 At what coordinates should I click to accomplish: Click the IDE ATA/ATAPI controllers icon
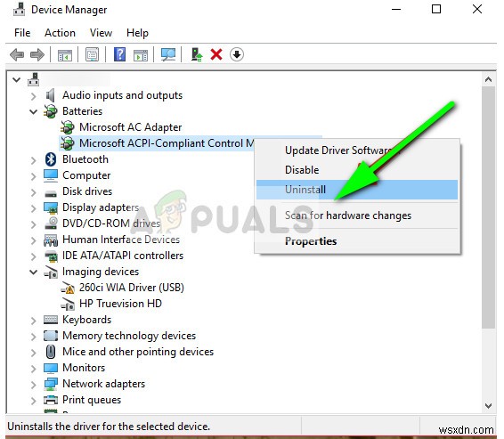pos(51,256)
